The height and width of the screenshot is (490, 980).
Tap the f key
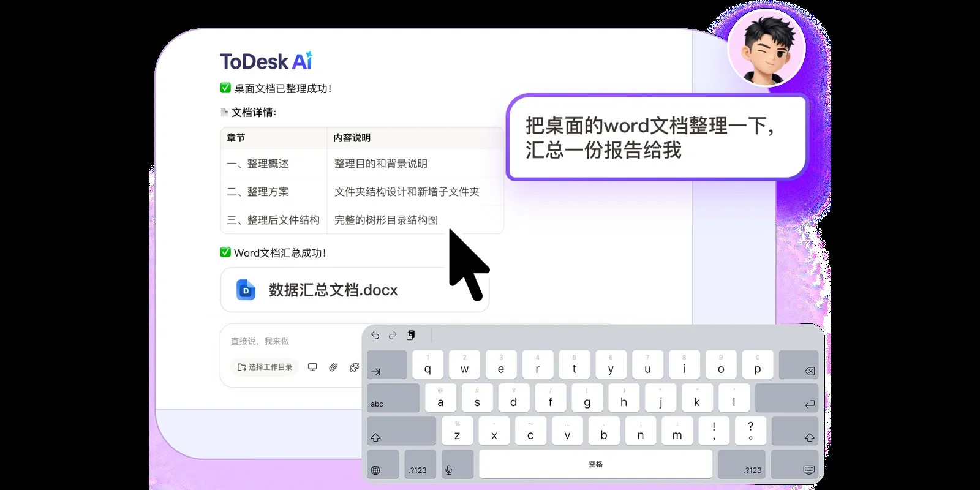551,398
